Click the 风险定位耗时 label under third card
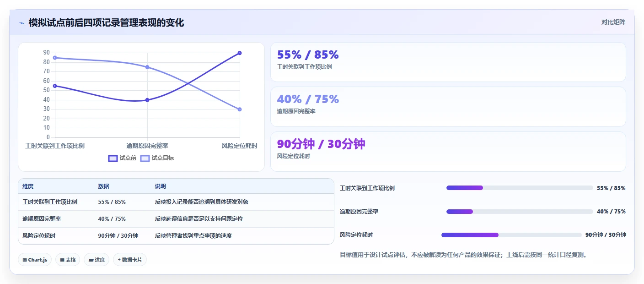The image size is (644, 284). pyautogui.click(x=293, y=156)
